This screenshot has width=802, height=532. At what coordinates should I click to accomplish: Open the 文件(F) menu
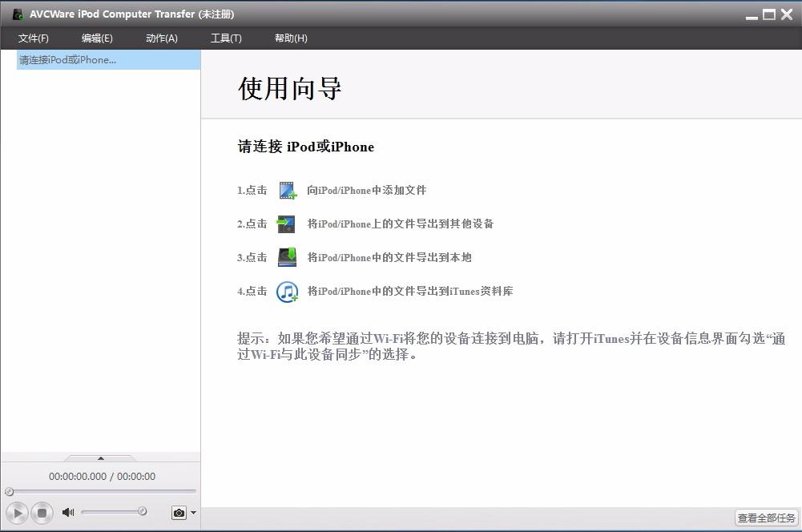(x=33, y=38)
